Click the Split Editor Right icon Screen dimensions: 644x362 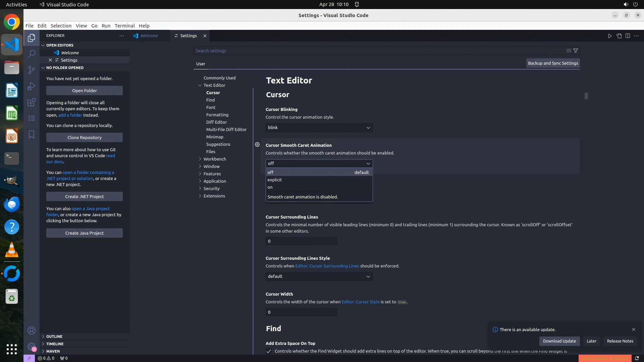coord(628,36)
